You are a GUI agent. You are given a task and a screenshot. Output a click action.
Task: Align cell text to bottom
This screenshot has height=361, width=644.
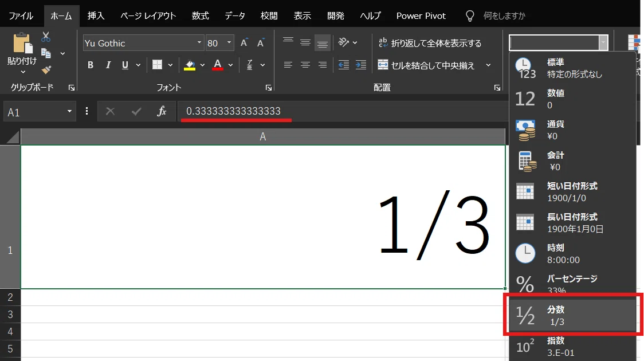[x=323, y=43]
